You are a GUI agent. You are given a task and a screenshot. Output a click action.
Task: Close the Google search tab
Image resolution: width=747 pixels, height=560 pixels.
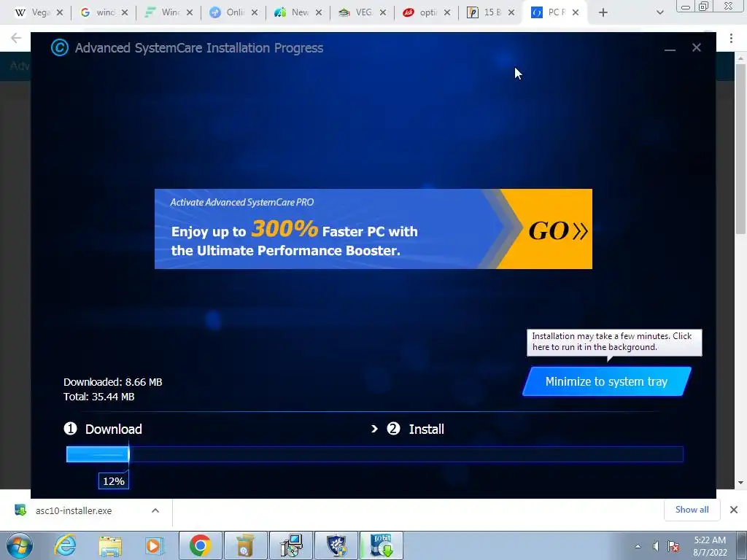[124, 12]
